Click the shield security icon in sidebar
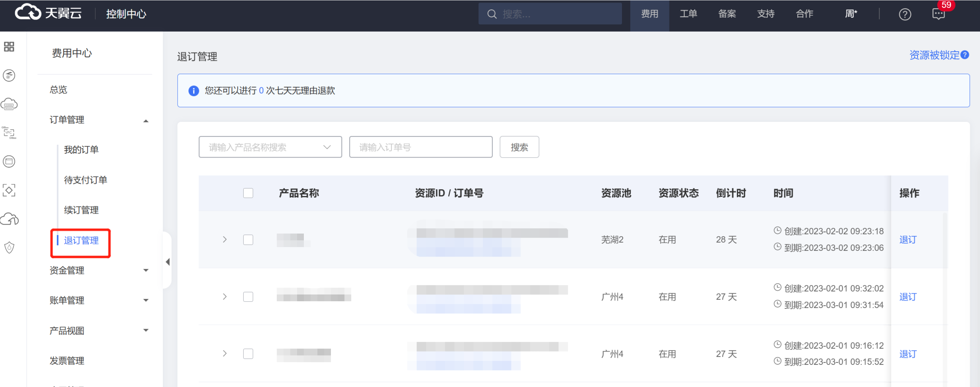Image resolution: width=980 pixels, height=387 pixels. point(9,247)
